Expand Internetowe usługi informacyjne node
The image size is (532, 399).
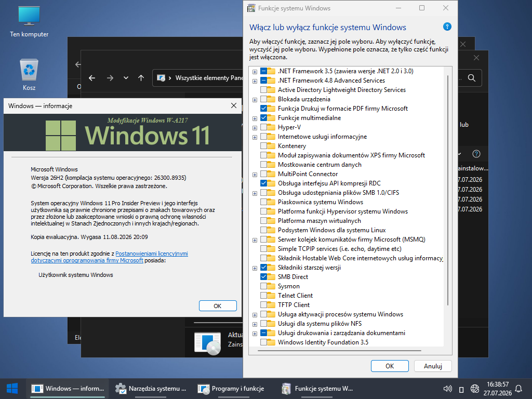tap(255, 137)
